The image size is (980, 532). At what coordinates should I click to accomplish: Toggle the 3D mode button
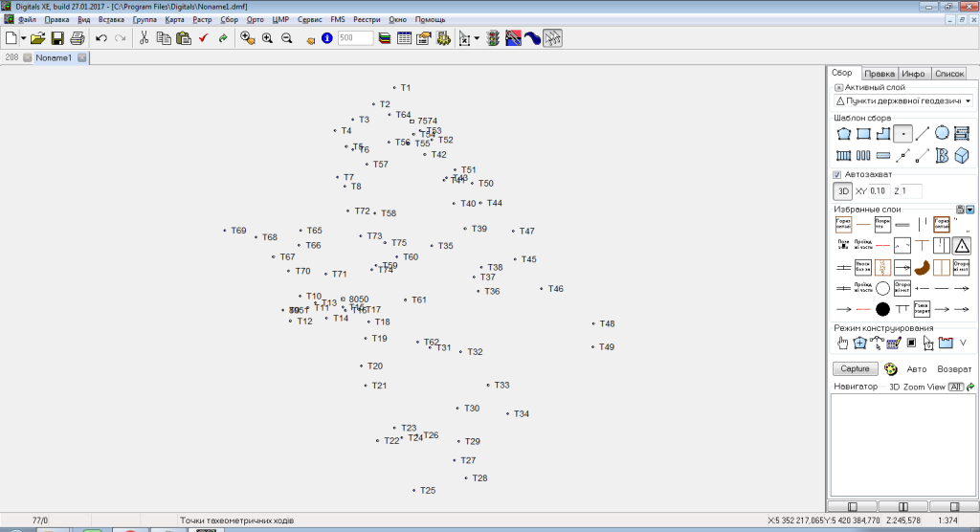pos(843,191)
